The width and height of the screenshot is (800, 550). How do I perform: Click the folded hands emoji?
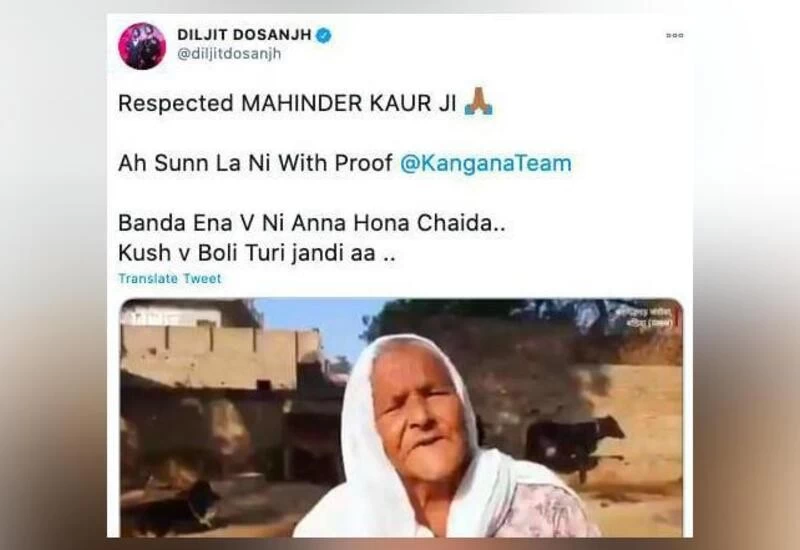[479, 101]
